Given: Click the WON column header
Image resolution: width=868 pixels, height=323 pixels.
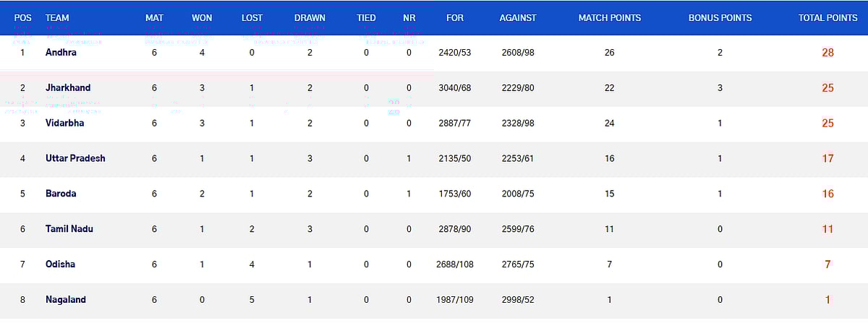Looking at the screenshot, I should 202,18.
